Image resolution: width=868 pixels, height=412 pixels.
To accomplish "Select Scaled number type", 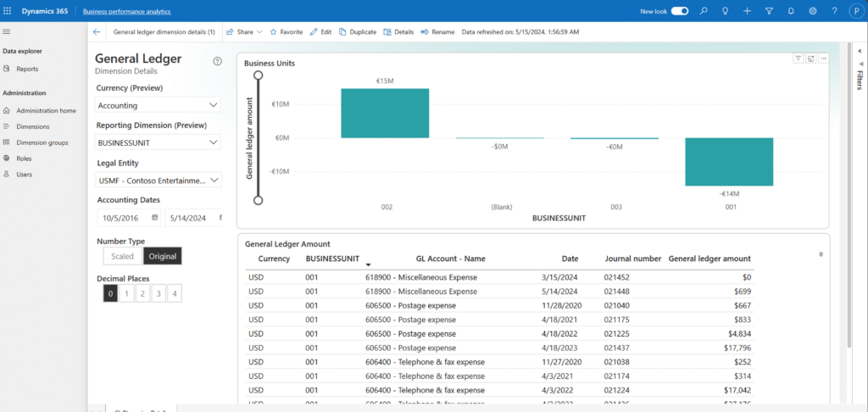I will pyautogui.click(x=122, y=256).
